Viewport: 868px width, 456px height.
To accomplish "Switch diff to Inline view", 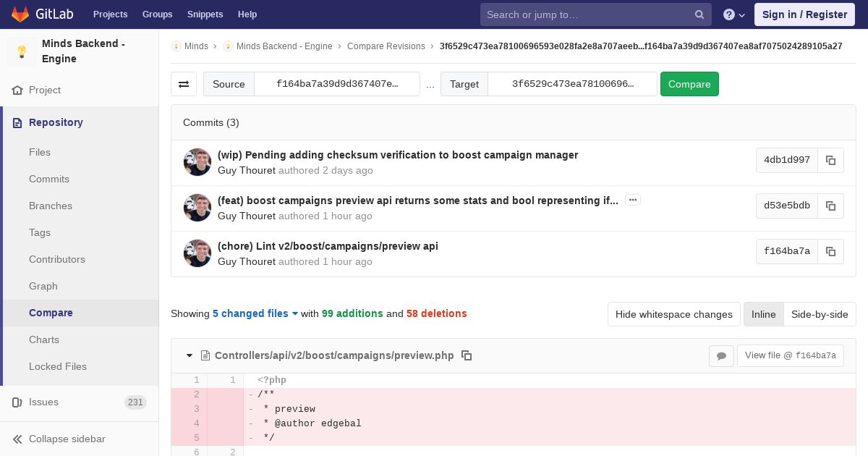I will (763, 314).
